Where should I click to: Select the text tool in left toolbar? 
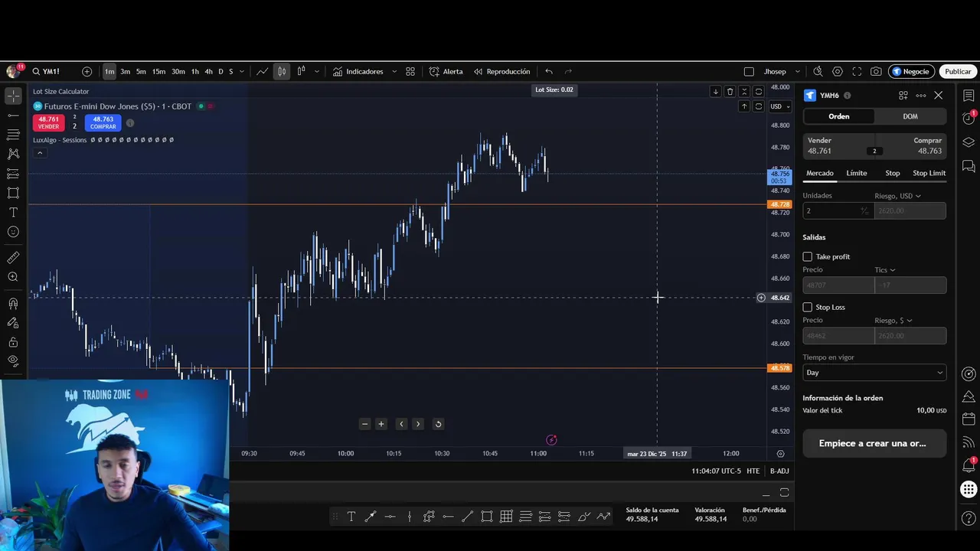click(x=13, y=212)
